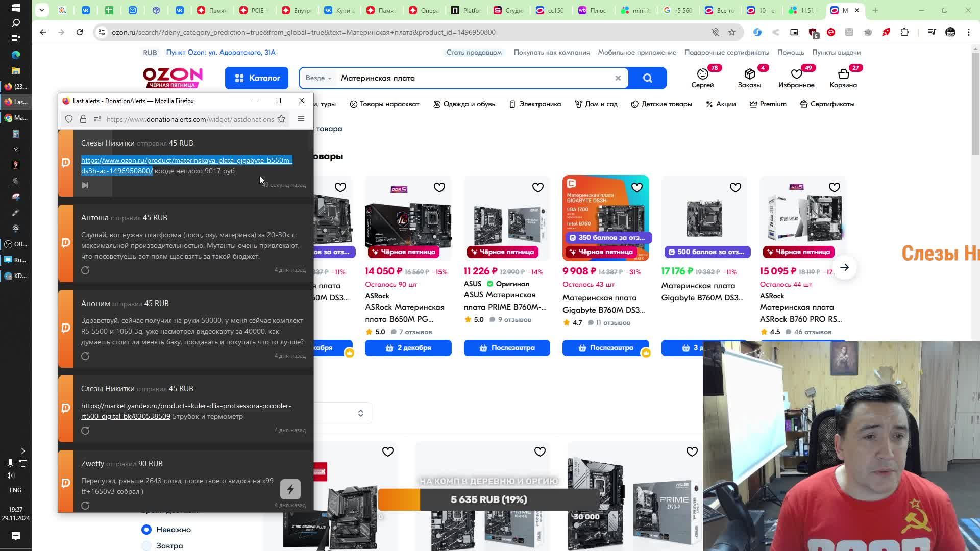
Task: Add ASRock B650M PG board to favorites
Action: pos(439,187)
